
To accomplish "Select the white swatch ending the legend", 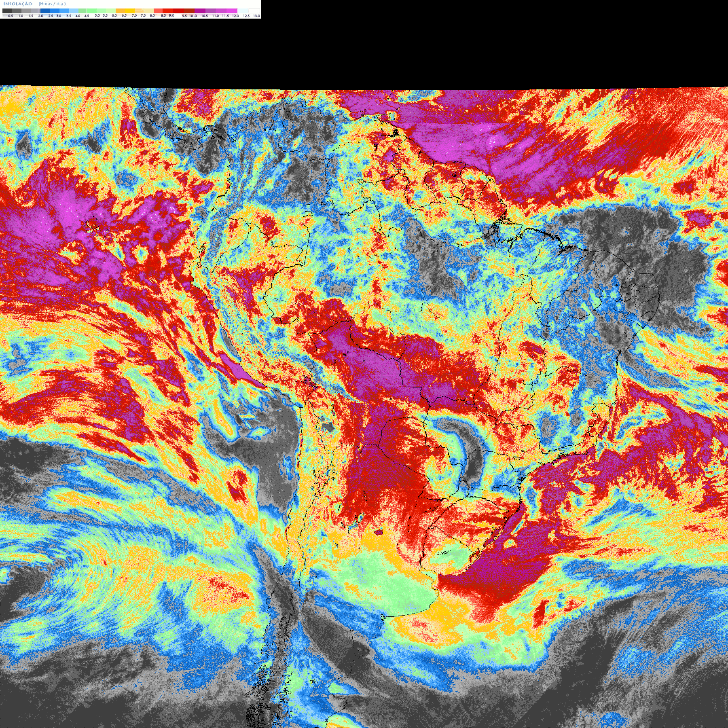I will coord(254,11).
